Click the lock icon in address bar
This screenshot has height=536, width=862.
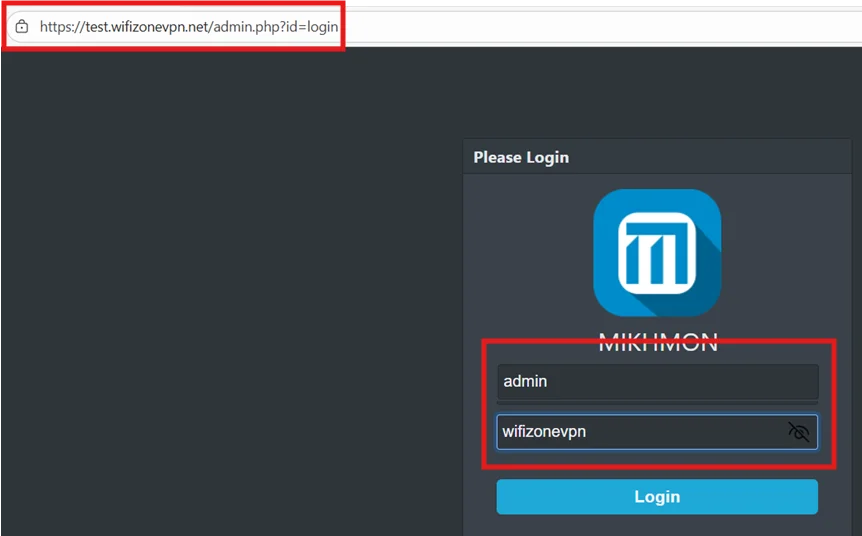click(x=21, y=26)
